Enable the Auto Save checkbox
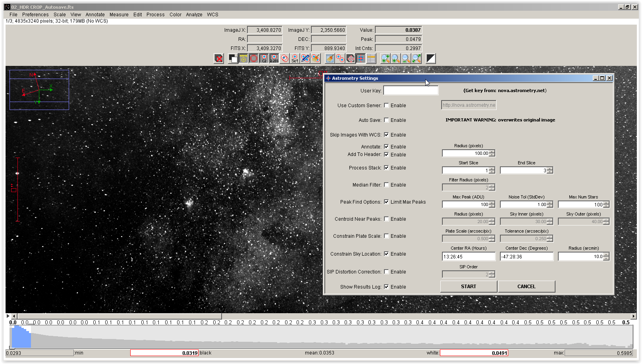Image resolution: width=642 pixels, height=364 pixels. [x=386, y=120]
